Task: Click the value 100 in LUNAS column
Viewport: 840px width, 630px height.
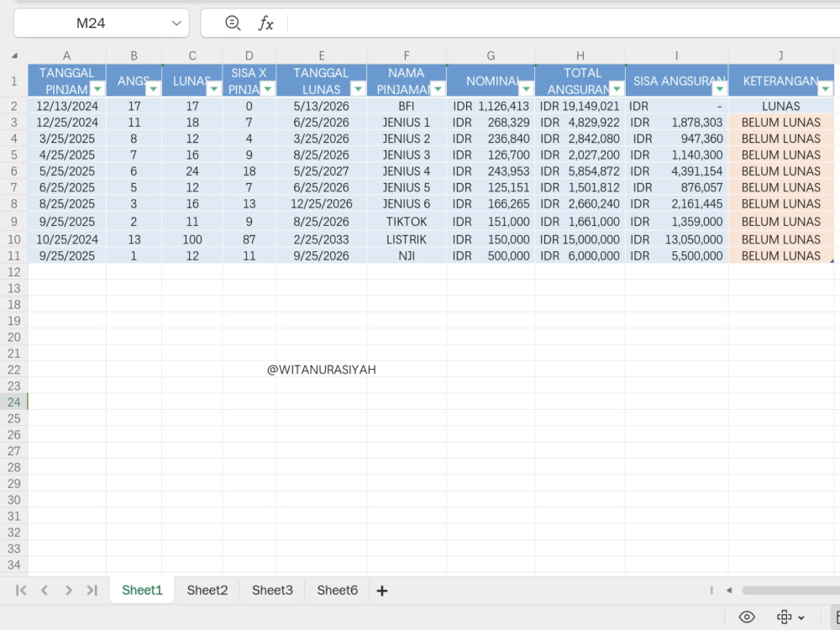Action: coord(192,239)
